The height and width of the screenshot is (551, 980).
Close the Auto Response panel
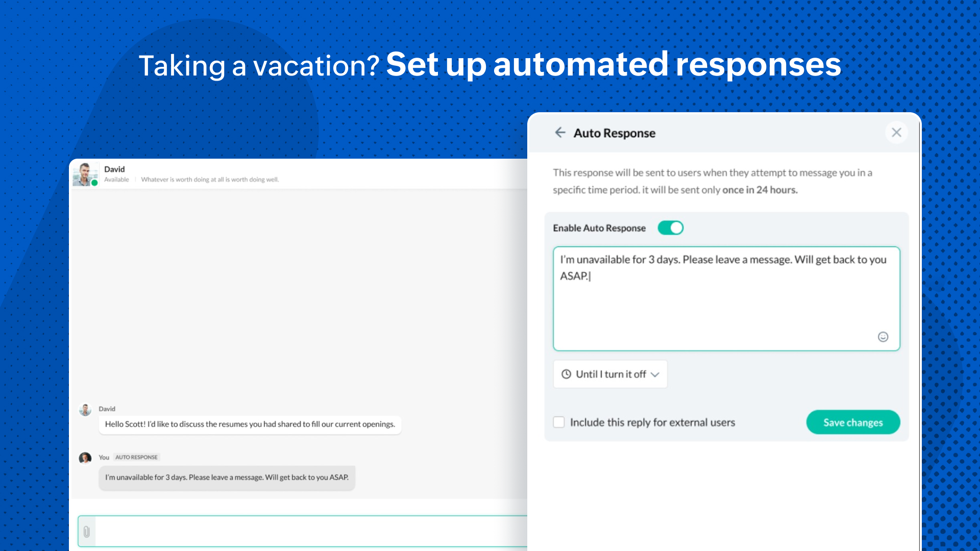point(896,133)
